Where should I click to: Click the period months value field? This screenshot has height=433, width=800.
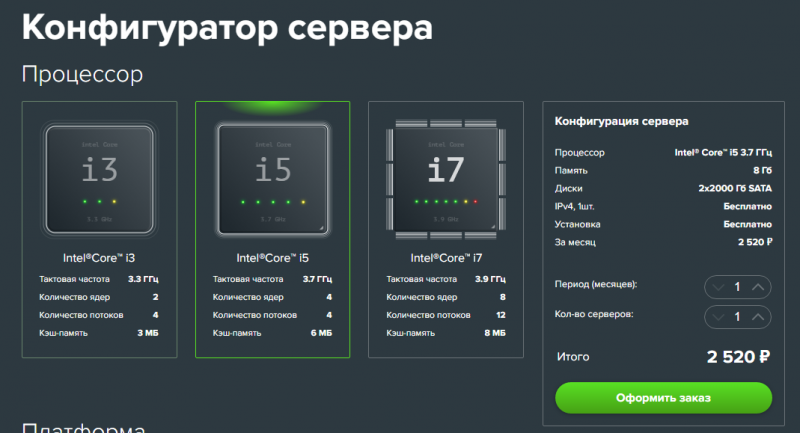tap(737, 287)
